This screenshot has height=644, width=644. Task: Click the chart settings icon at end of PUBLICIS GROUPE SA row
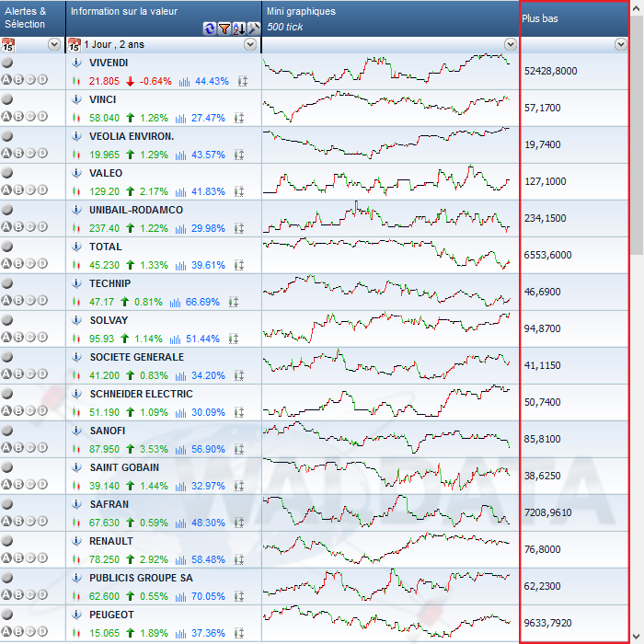pyautogui.click(x=239, y=596)
